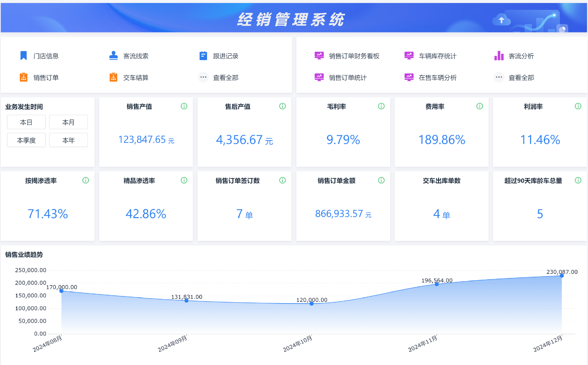588x365 pixels.
Task: Select 本月 time filter
Action: coord(68,122)
